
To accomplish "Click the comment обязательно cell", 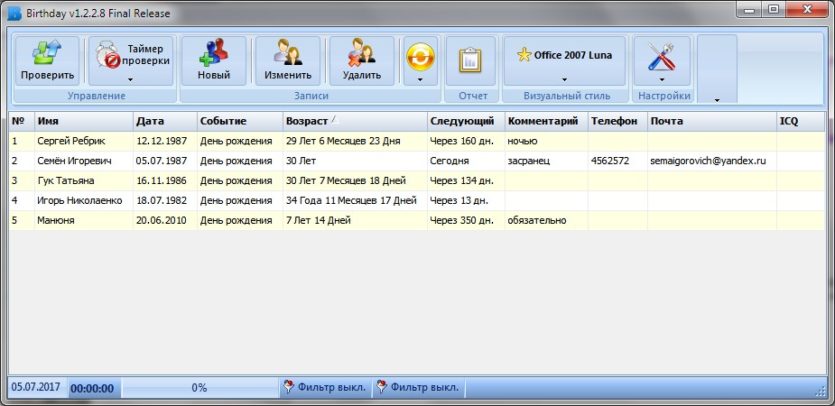I will pyautogui.click(x=546, y=221).
